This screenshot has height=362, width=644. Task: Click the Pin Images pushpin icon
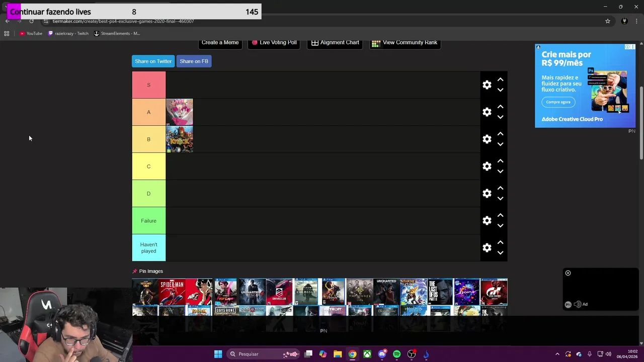(134, 271)
